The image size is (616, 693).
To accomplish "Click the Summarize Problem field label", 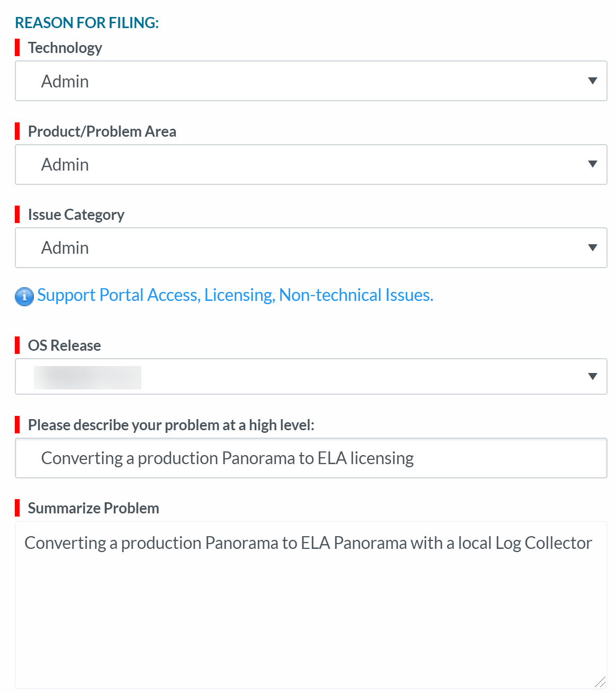I will pyautogui.click(x=94, y=508).
